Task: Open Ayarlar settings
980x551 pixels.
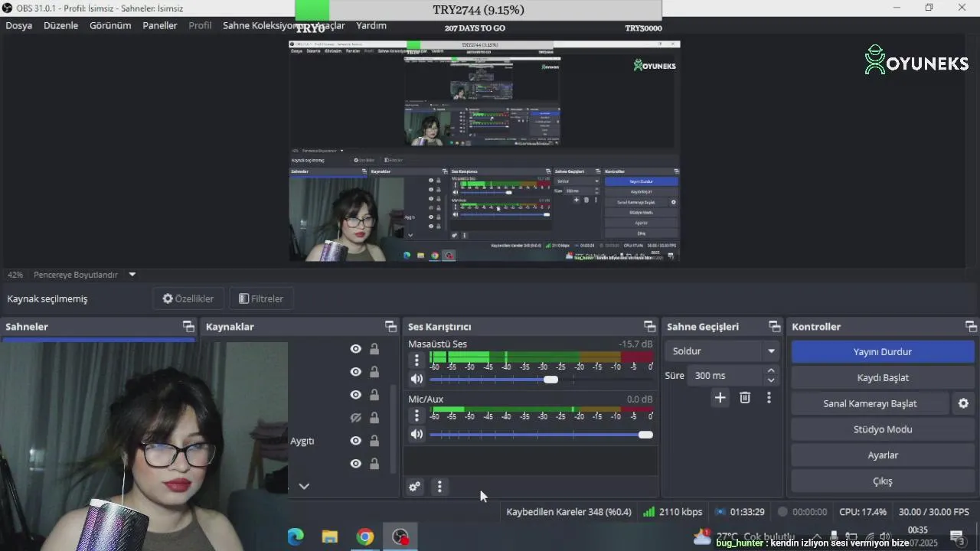Action: click(883, 455)
